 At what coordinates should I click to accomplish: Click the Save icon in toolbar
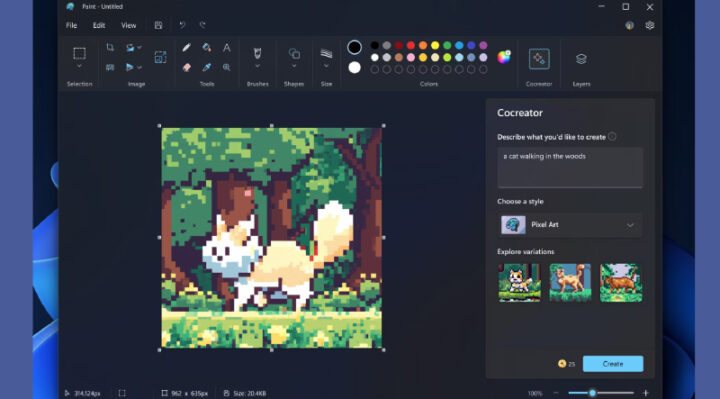[158, 25]
